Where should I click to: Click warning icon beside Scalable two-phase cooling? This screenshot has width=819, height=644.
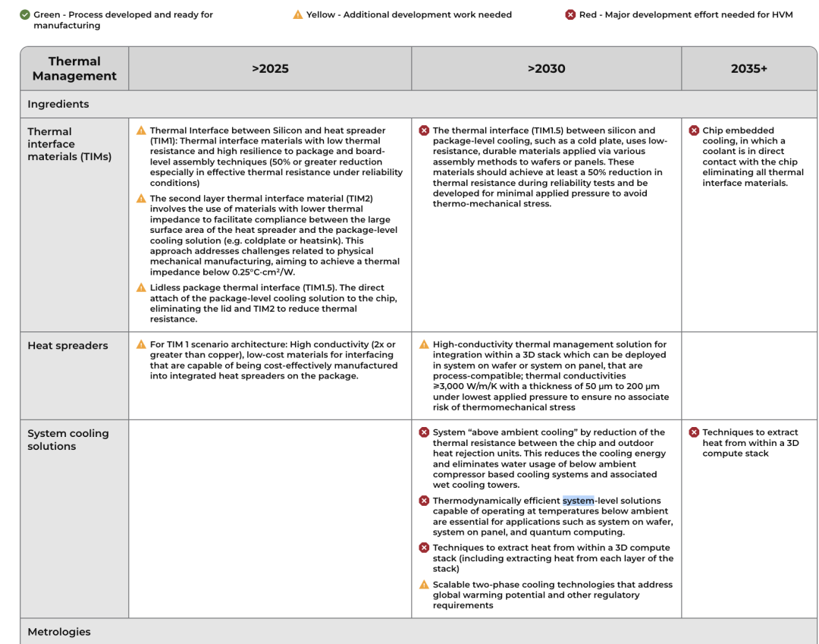(424, 585)
